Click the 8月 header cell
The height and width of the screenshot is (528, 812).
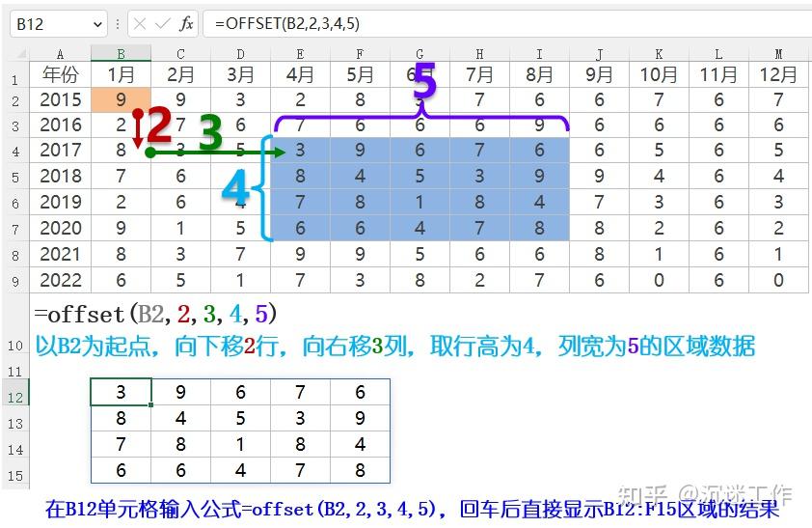click(x=540, y=74)
